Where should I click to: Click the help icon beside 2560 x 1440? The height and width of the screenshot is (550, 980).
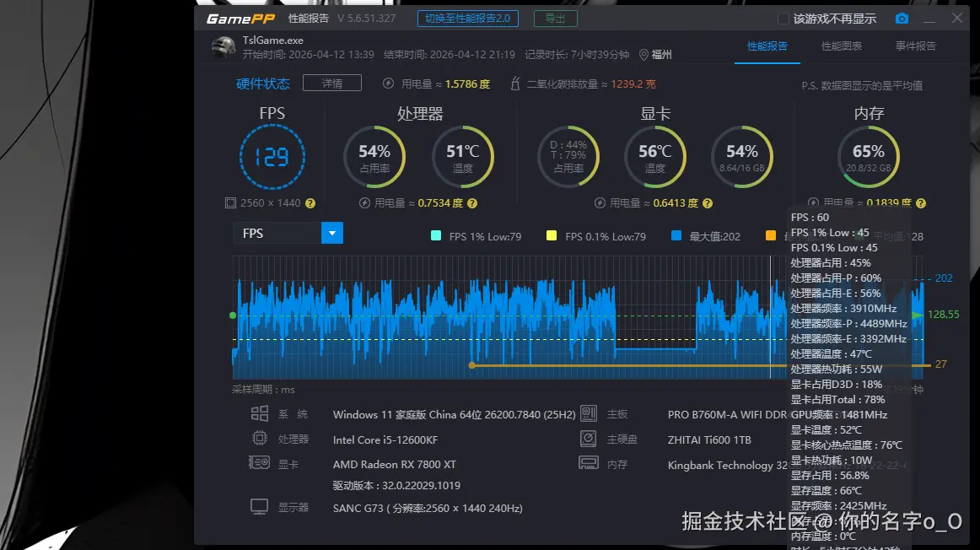pos(310,203)
